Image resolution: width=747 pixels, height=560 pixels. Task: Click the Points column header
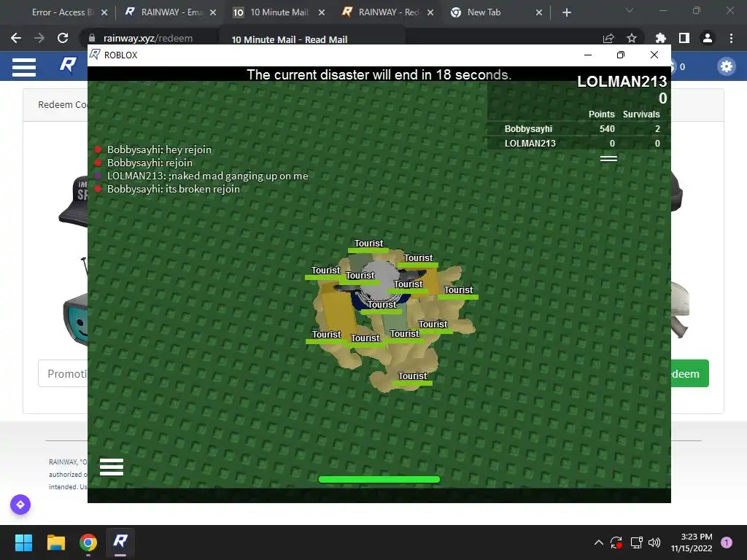tap(601, 114)
